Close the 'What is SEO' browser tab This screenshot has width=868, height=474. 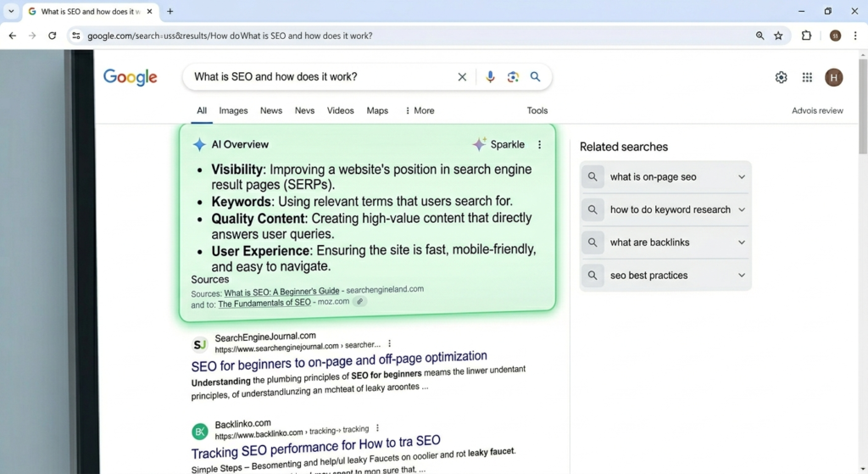tap(149, 11)
